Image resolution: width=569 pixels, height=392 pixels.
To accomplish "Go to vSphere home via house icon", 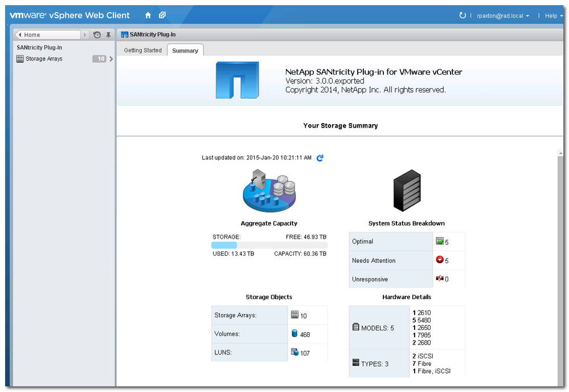I will 148,15.
